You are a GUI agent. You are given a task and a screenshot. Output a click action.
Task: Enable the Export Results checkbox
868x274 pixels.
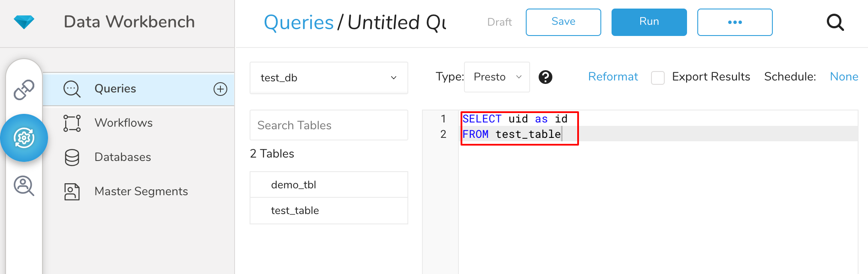point(657,77)
